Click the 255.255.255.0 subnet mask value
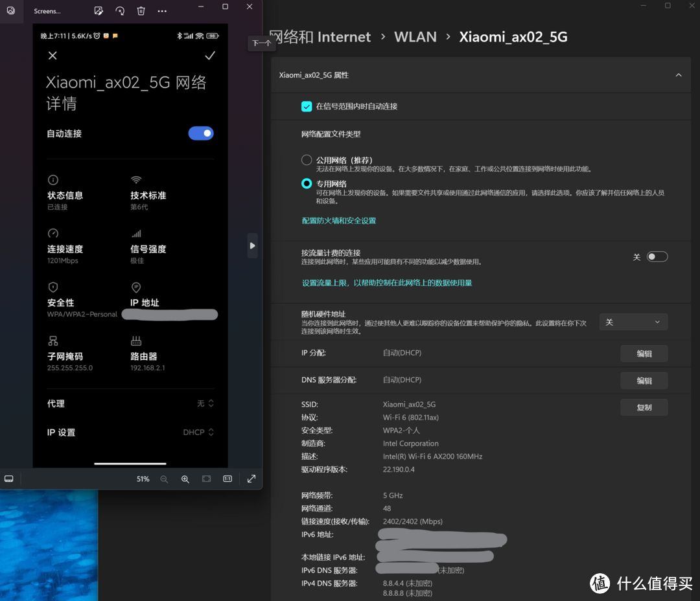The height and width of the screenshot is (601, 700). tap(70, 368)
